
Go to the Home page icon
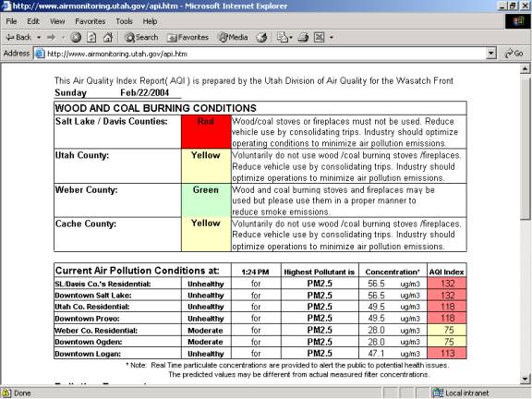108,37
